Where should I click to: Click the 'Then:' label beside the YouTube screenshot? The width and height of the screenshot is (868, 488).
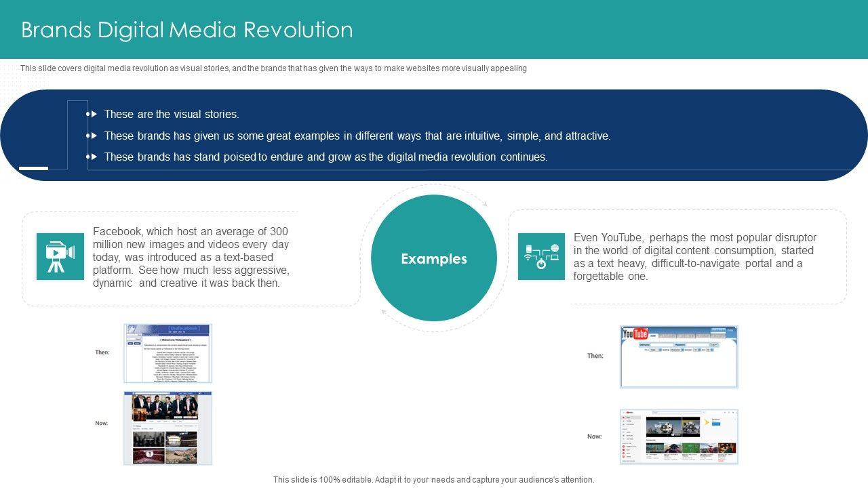tap(595, 356)
